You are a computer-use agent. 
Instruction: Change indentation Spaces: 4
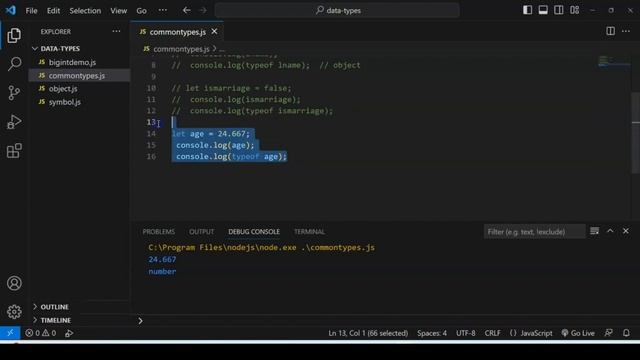pos(431,333)
